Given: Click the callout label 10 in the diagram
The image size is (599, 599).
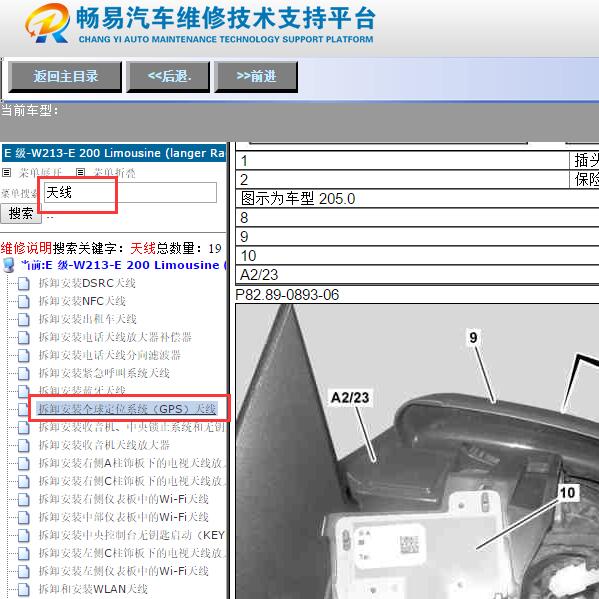Looking at the screenshot, I should pos(567,492).
